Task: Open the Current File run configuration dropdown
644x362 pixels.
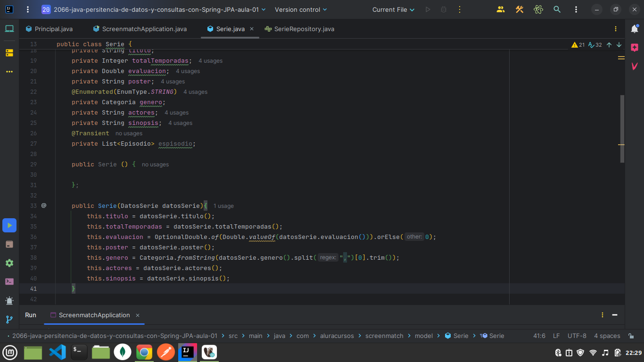Action: [x=393, y=9]
